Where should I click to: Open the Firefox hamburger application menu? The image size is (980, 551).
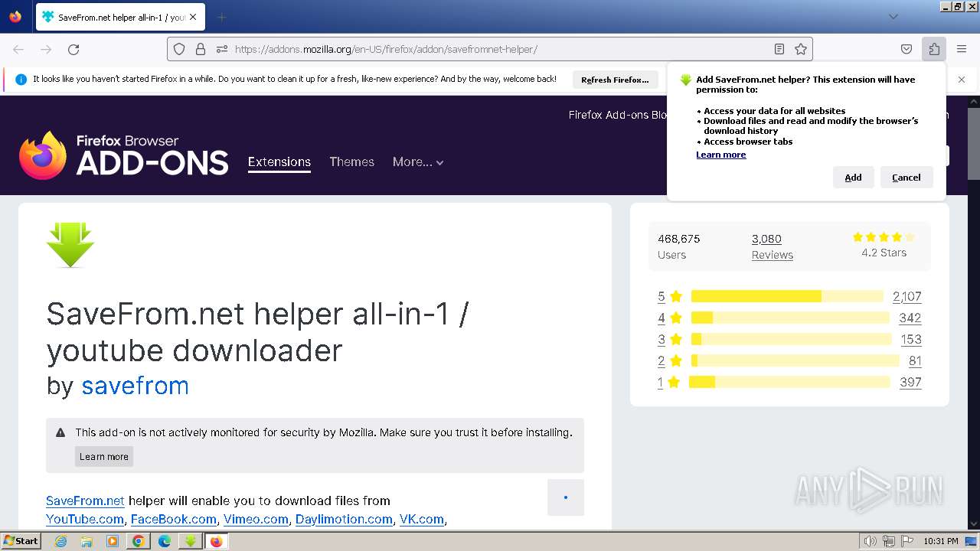[962, 49]
